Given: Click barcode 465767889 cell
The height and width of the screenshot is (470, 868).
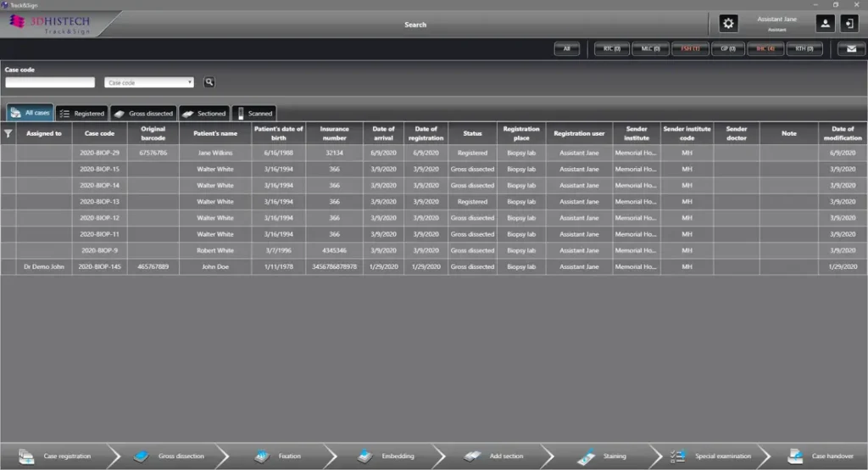Looking at the screenshot, I should (x=153, y=266).
